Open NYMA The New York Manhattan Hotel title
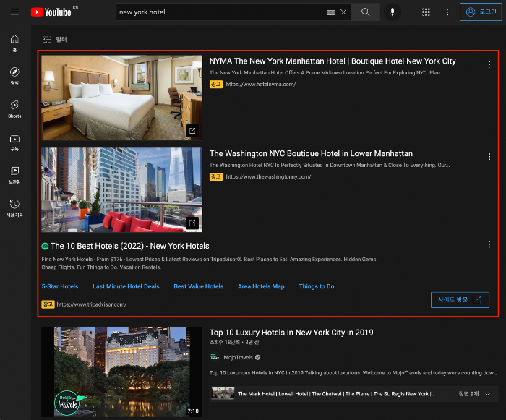The height and width of the screenshot is (420, 506). tap(333, 61)
